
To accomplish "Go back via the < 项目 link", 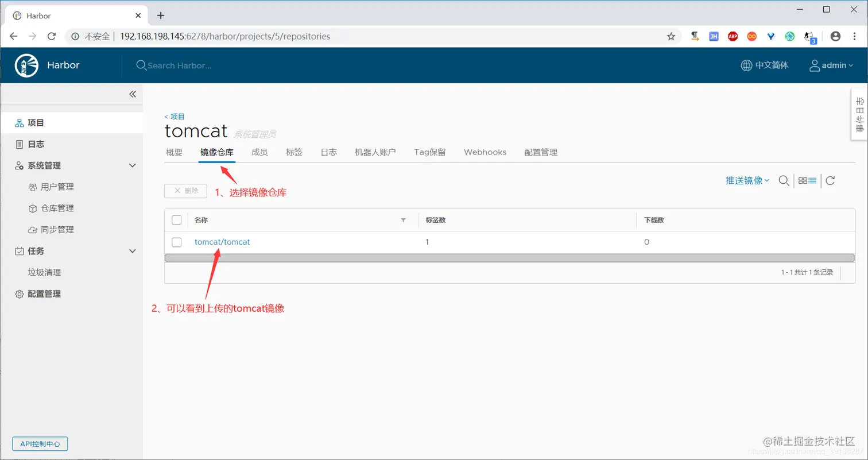I will (x=175, y=116).
